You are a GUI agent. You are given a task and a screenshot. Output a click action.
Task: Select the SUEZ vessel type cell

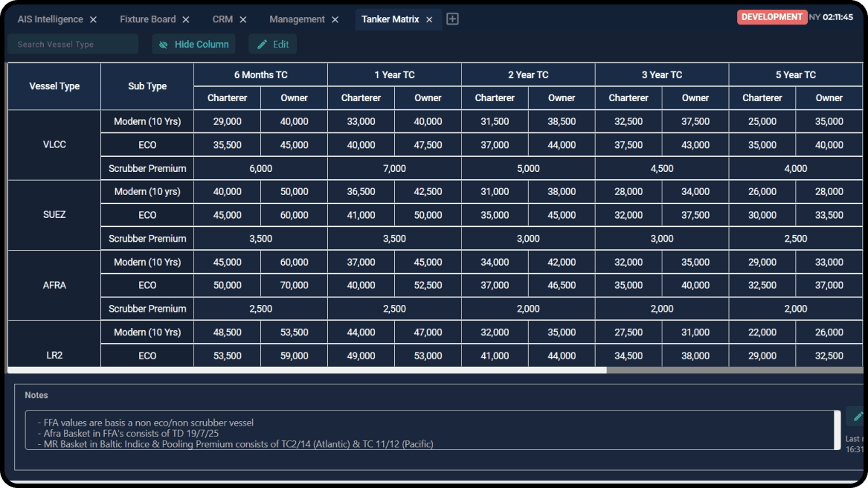pyautogui.click(x=54, y=215)
